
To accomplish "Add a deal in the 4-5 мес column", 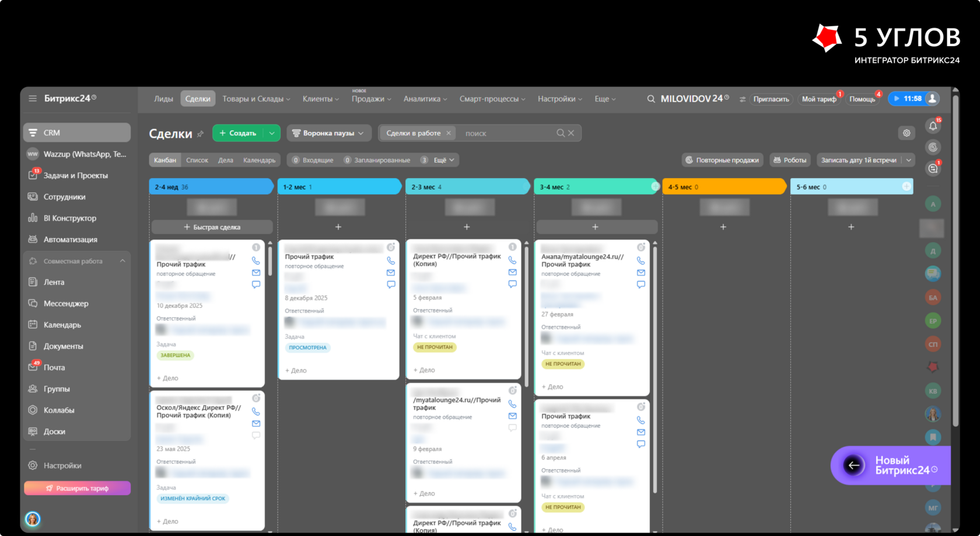I will pyautogui.click(x=723, y=227).
